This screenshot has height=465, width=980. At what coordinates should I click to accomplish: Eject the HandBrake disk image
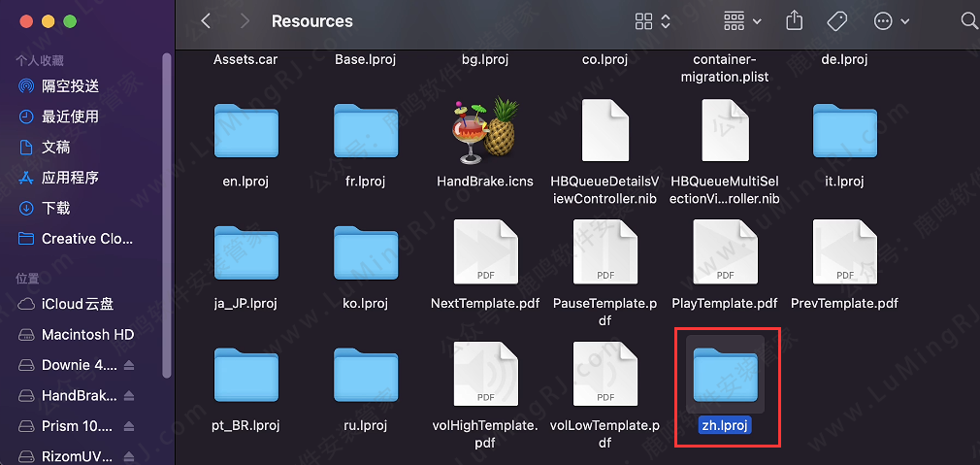point(130,395)
